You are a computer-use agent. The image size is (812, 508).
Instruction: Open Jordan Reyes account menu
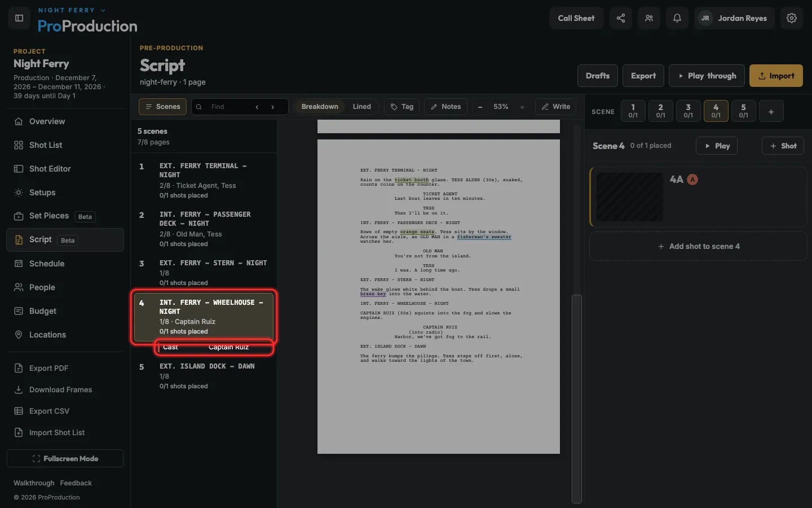pos(734,18)
